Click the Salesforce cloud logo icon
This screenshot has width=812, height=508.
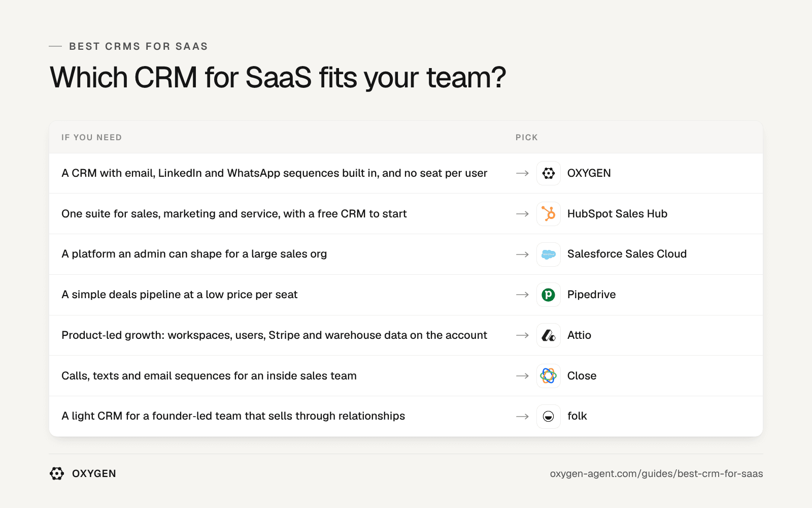[x=549, y=255]
